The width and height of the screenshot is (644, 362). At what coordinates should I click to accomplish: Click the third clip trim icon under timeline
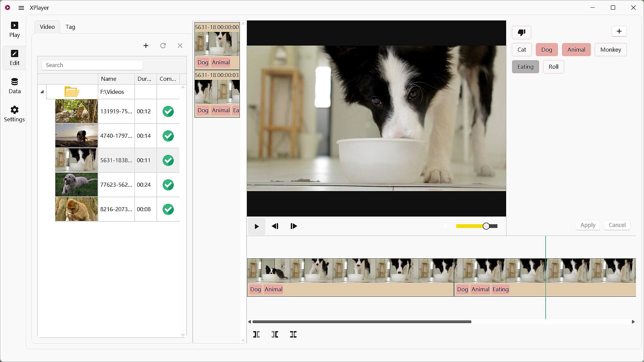tap(293, 334)
